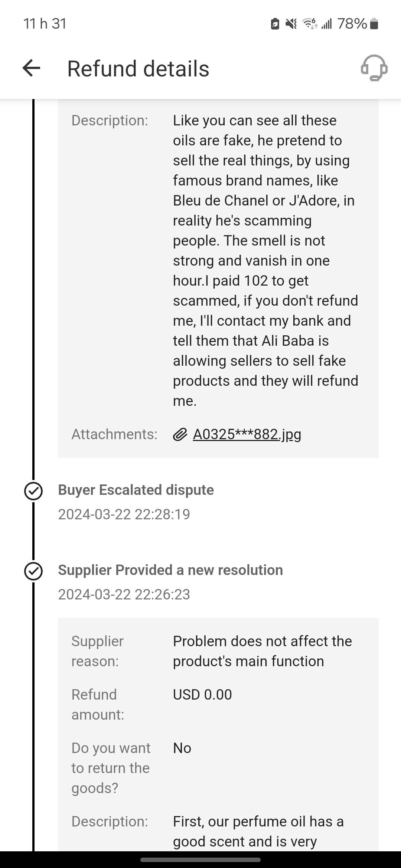
Task: Tap the Supplier new resolution checkmark
Action: pyautogui.click(x=33, y=571)
